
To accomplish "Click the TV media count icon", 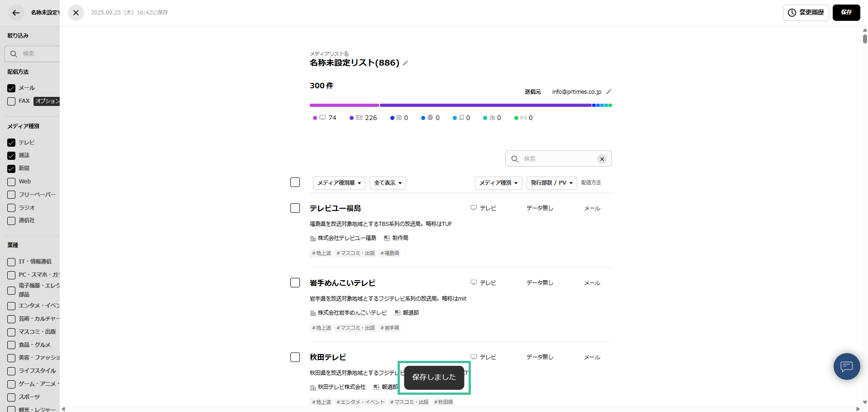I will click(323, 117).
